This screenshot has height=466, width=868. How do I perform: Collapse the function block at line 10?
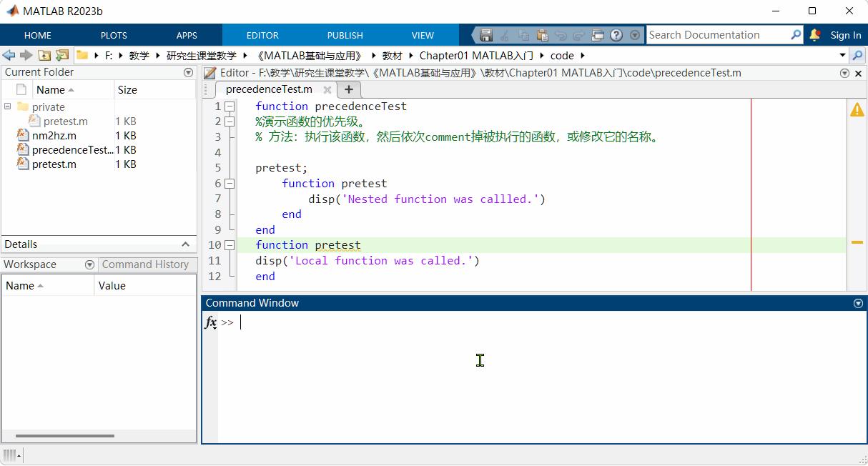229,244
